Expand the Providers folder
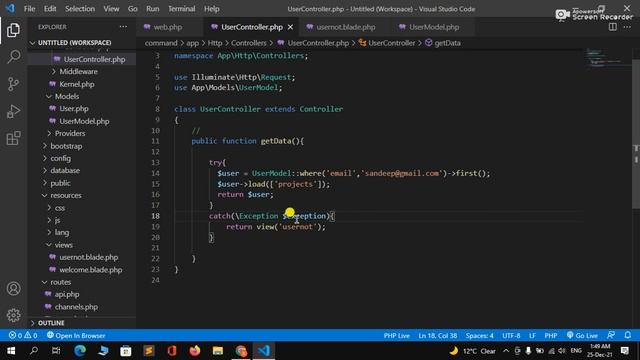 (70, 133)
